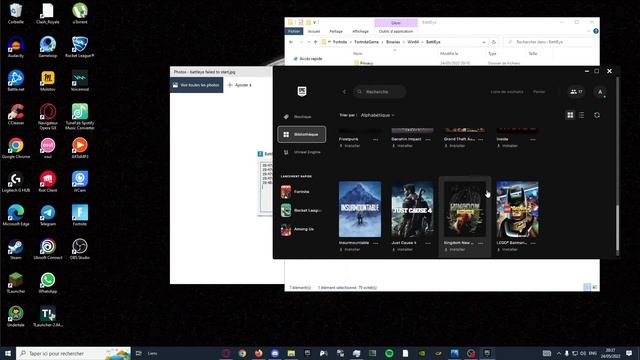Open the account avatar 'A' menu

[x=600, y=92]
